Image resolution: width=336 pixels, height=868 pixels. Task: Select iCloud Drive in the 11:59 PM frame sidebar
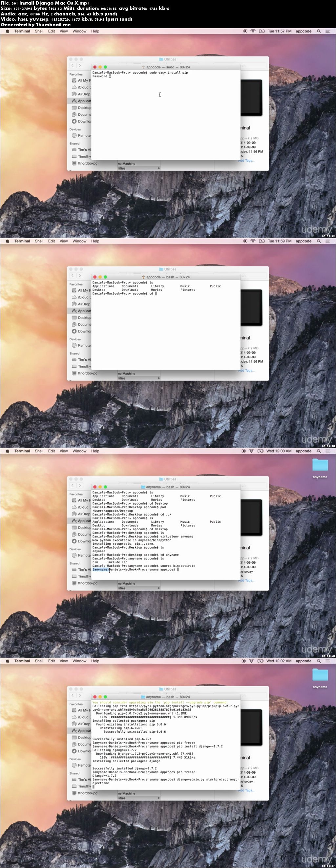81,297
